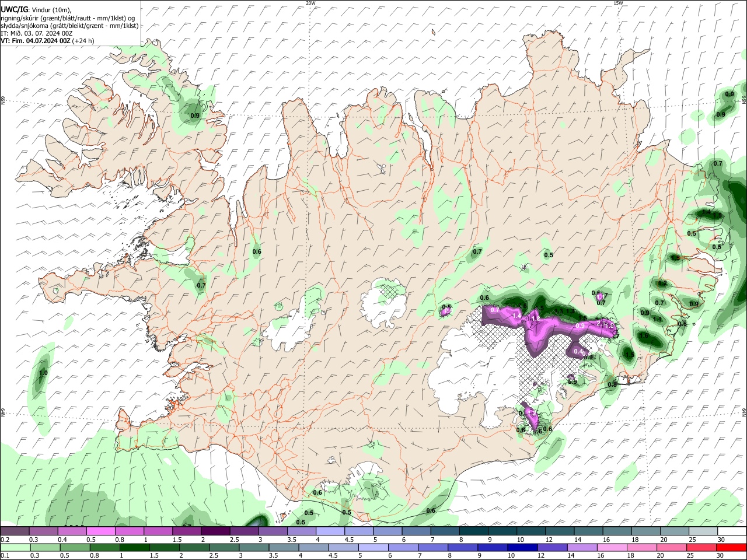Click the 'IT: Mið. 03. 07. 2024 00Z' line
This screenshot has height=560, width=747.
[36, 33]
